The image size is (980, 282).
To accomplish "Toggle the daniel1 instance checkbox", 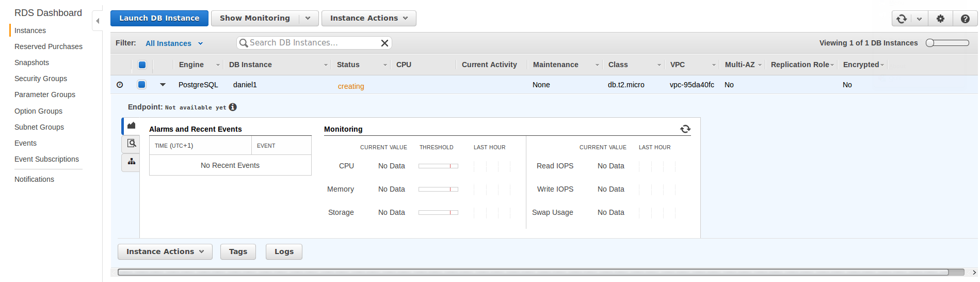I will coord(141,85).
